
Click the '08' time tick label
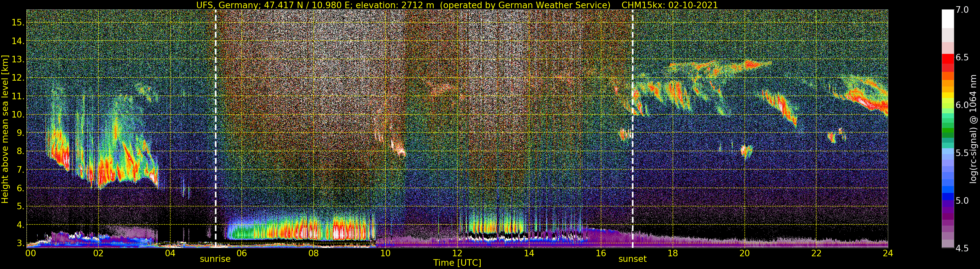coord(313,253)
